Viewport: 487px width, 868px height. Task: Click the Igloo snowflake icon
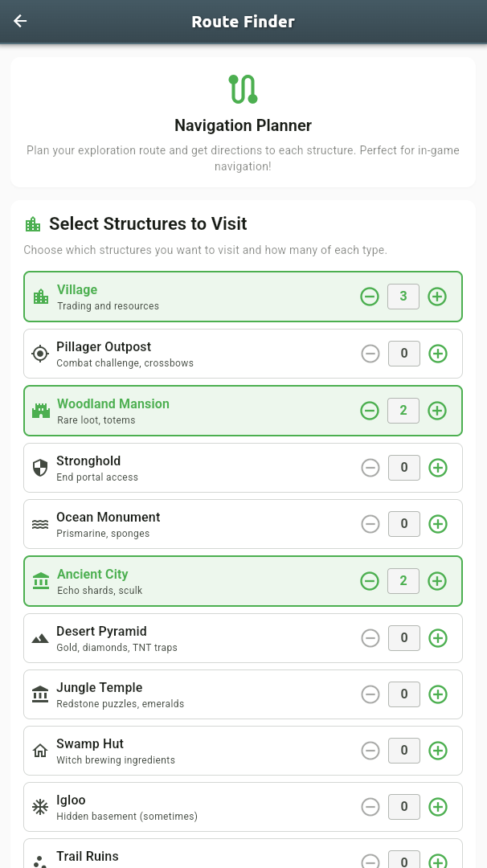pos(40,806)
